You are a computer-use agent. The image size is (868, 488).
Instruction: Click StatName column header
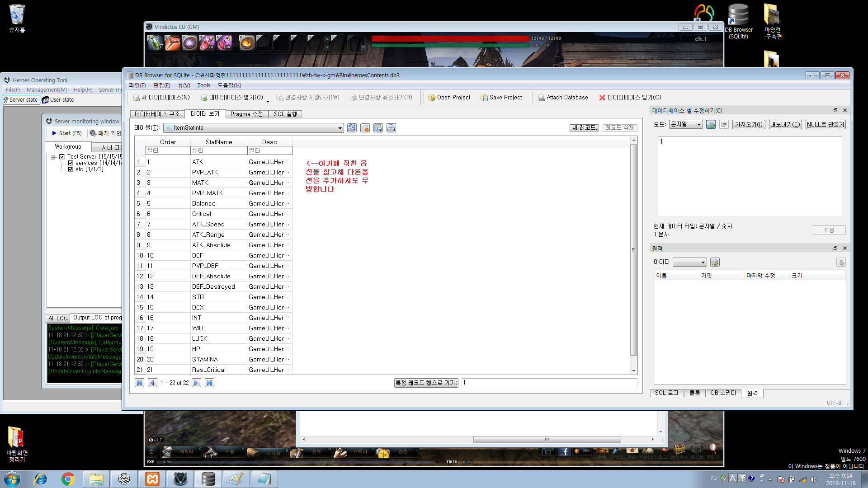tap(219, 142)
